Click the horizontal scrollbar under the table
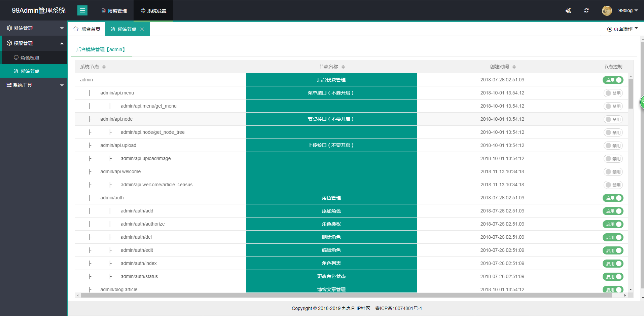Screen dimensions: 644x316 [336, 295]
